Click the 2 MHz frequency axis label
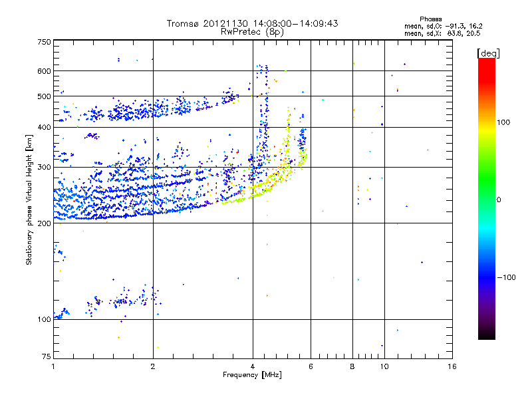The height and width of the screenshot is (399, 532). tap(153, 366)
